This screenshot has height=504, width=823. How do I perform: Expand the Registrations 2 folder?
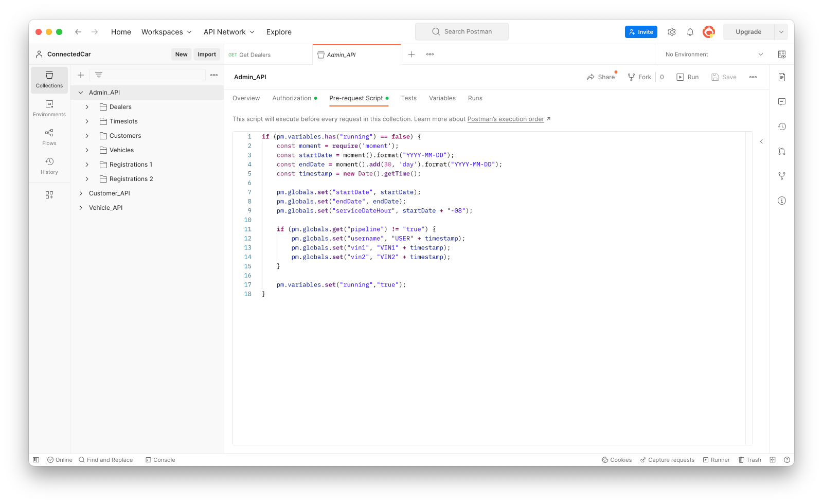[87, 179]
